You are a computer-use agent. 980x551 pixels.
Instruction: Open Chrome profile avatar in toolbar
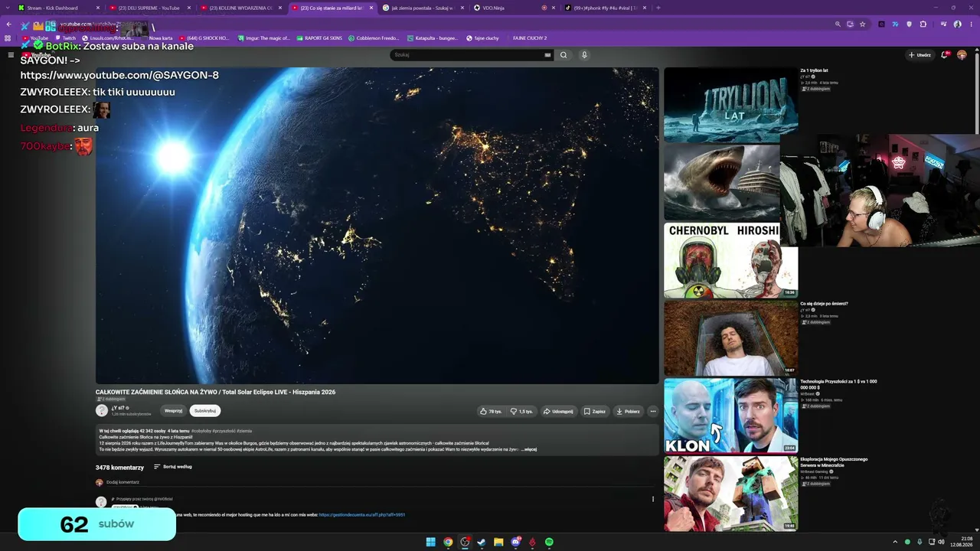pos(958,24)
